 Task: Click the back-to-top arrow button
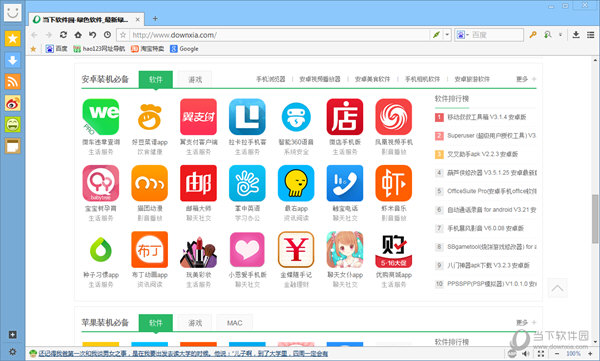[558, 288]
